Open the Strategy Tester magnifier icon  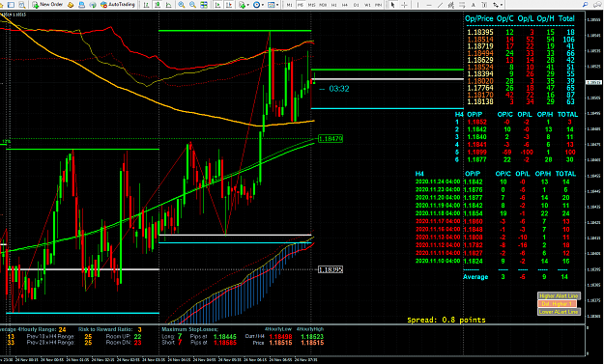(22, 5)
